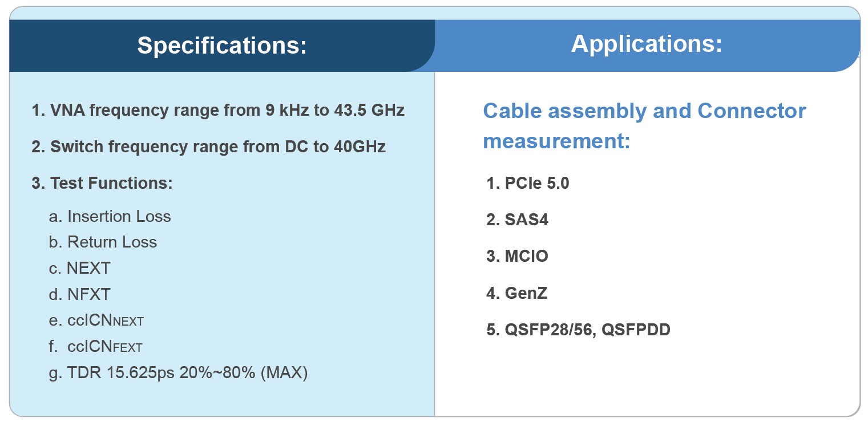This screenshot has width=868, height=426.
Task: Select the VNA frequency range line
Action: click(x=217, y=110)
